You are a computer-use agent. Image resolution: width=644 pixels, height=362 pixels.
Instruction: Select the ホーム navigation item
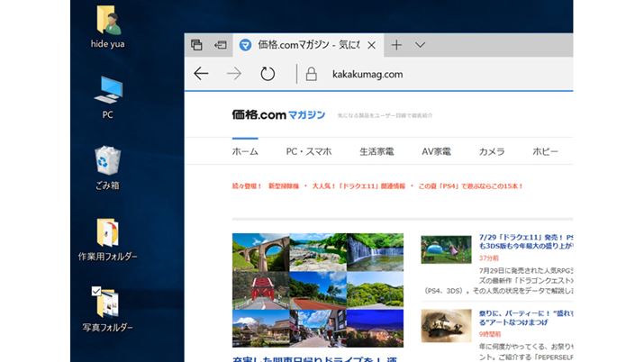[245, 151]
